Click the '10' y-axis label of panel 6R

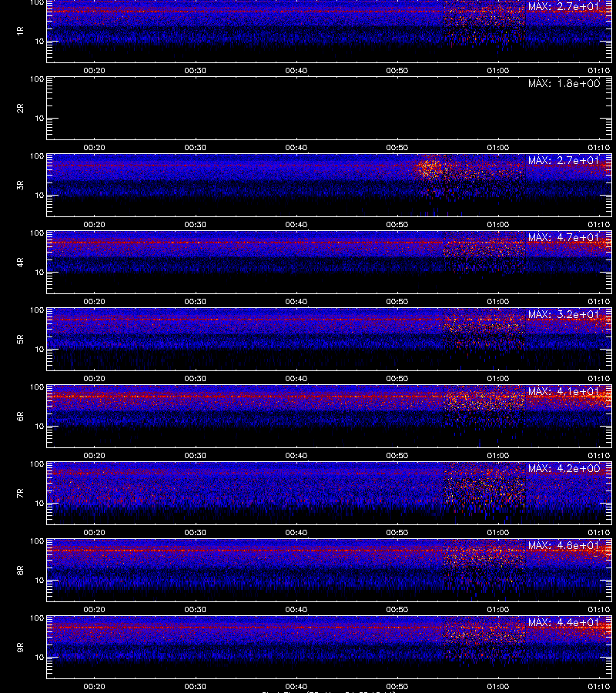39,427
